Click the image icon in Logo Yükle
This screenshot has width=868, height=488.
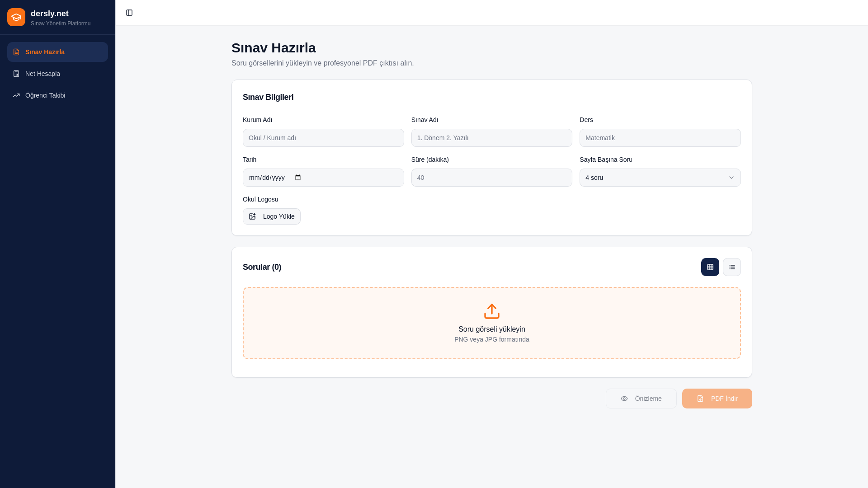point(252,216)
